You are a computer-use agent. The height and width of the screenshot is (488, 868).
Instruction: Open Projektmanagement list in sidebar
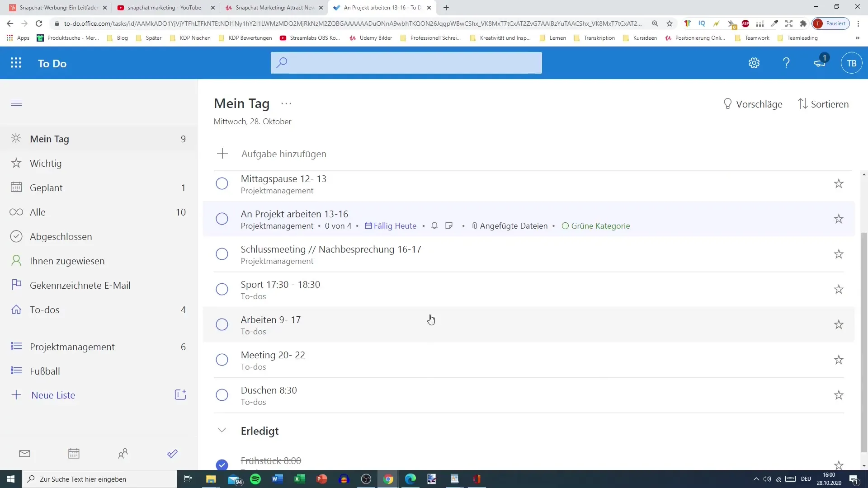pos(72,346)
